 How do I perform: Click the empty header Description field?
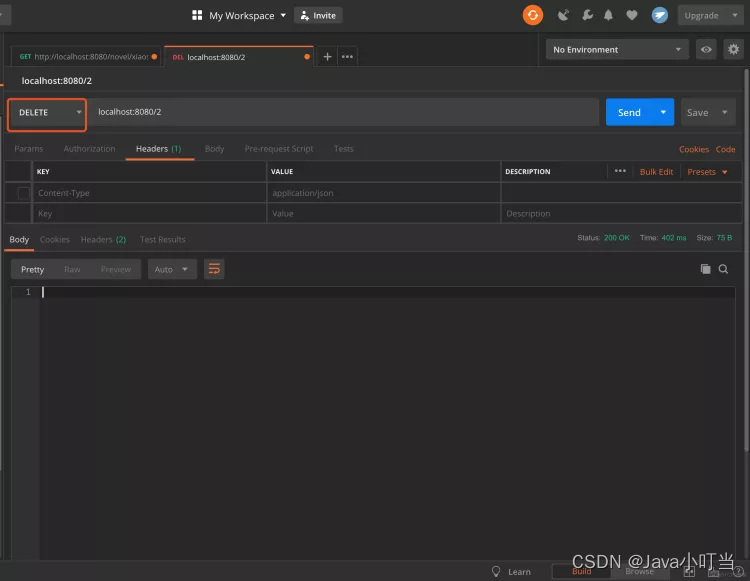[621, 214]
